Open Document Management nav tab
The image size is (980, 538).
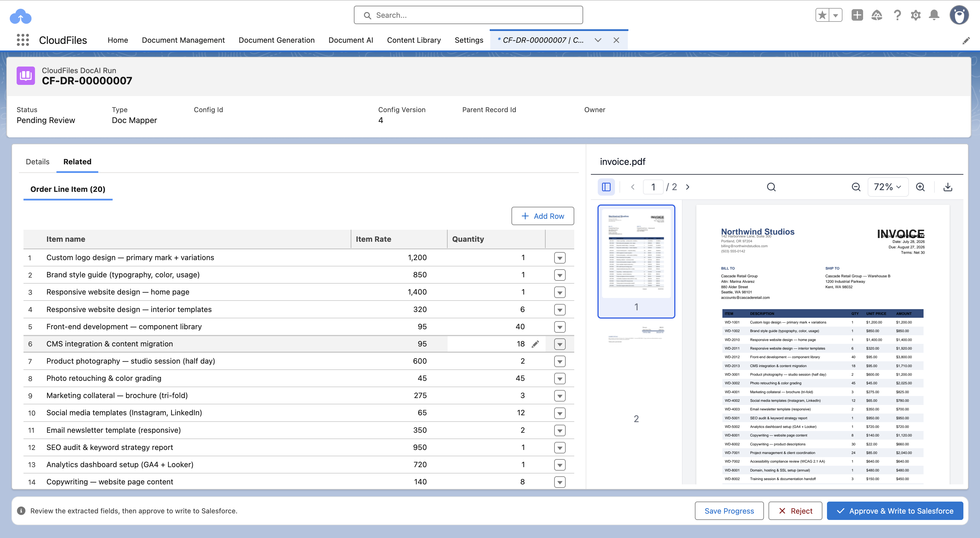click(x=183, y=40)
